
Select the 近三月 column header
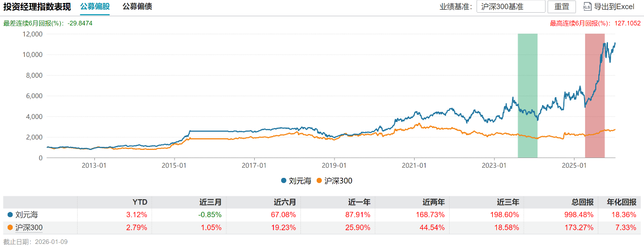point(211,202)
